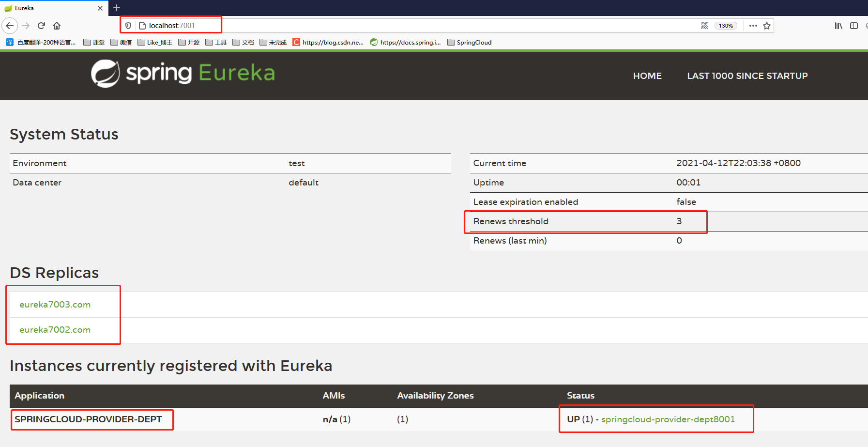
Task: Open the 工具 bookmarks folder
Action: (216, 43)
